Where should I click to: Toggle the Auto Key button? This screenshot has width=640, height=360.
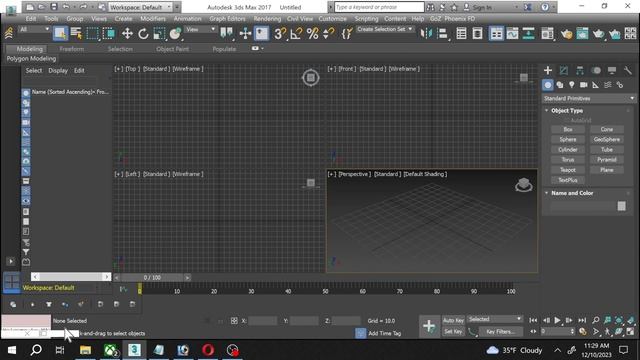tap(453, 320)
